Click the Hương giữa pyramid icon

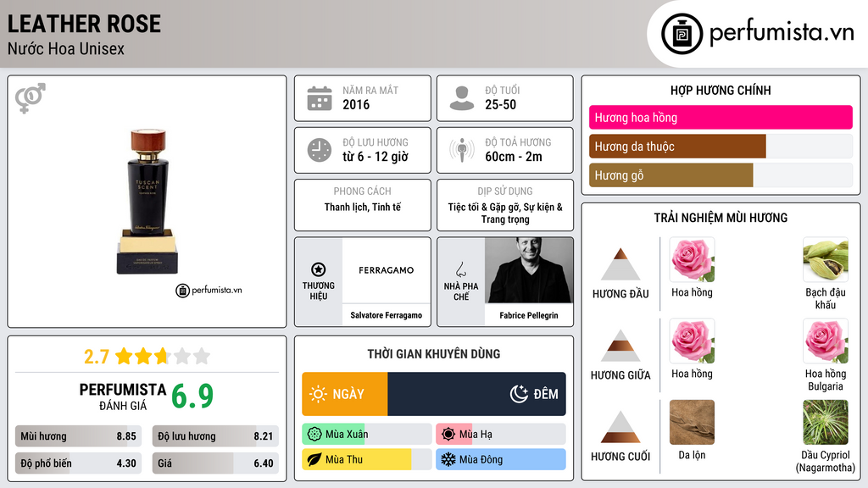(620, 346)
